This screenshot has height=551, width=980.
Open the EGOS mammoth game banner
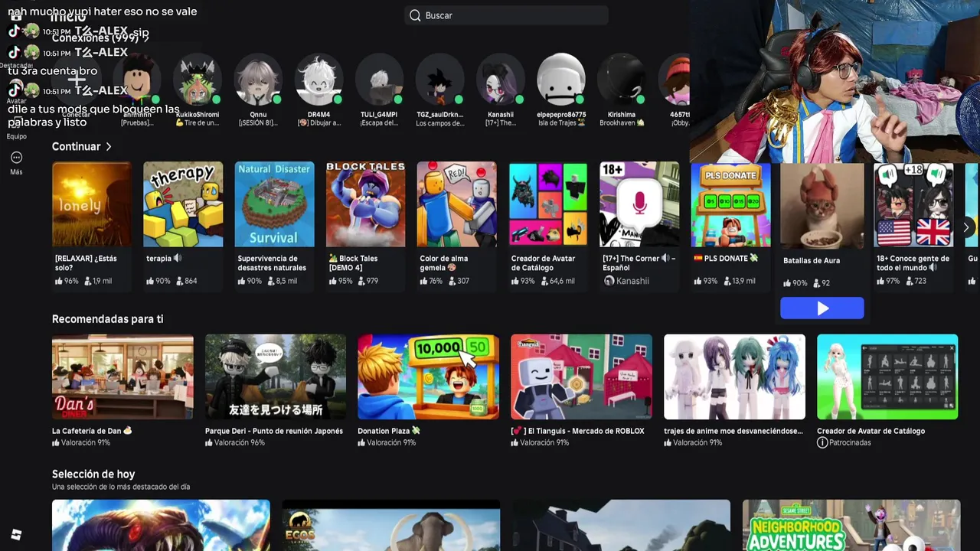point(391,525)
